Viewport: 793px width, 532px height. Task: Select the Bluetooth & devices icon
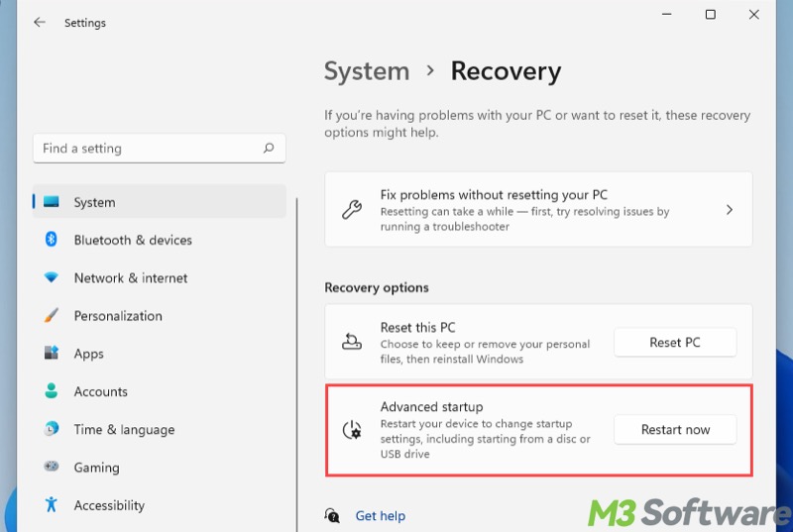coord(52,240)
